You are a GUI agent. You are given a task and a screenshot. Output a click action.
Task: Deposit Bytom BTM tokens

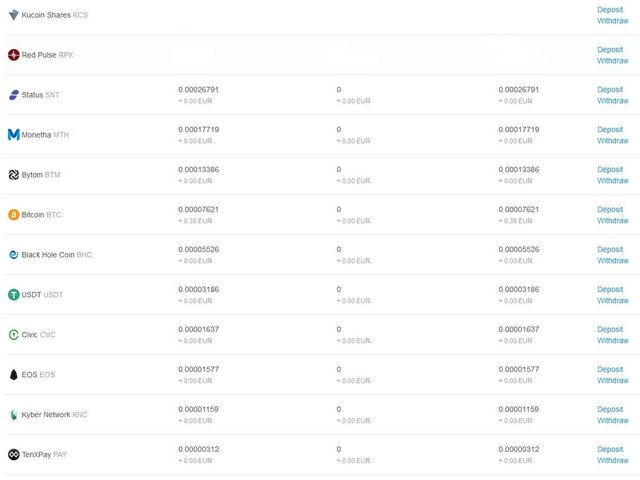tap(610, 170)
